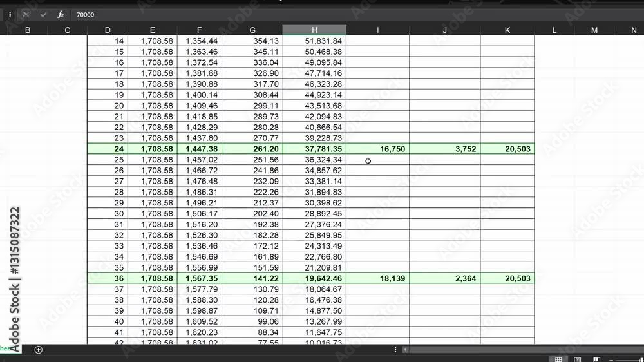Select column J header
This screenshot has height=362, width=644.
click(445, 30)
